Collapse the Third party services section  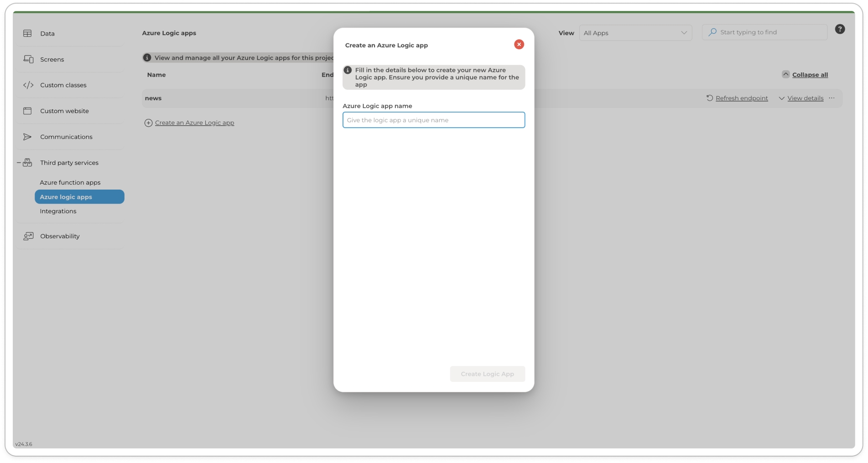click(19, 163)
